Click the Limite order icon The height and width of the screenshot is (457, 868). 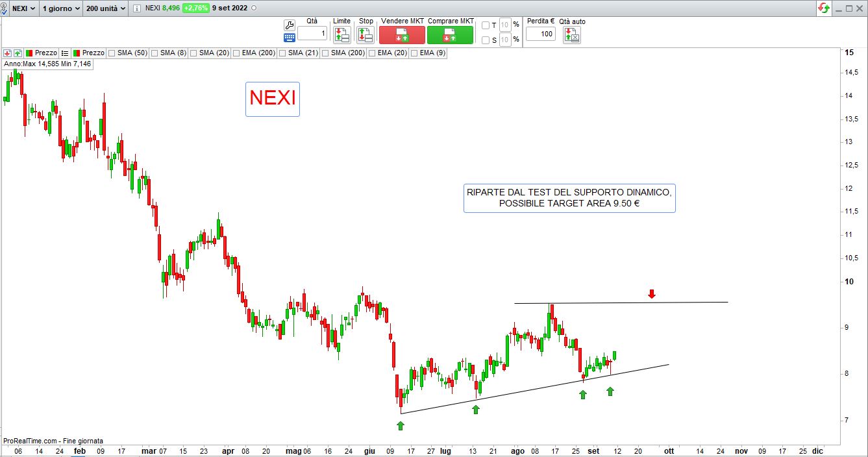pyautogui.click(x=341, y=35)
